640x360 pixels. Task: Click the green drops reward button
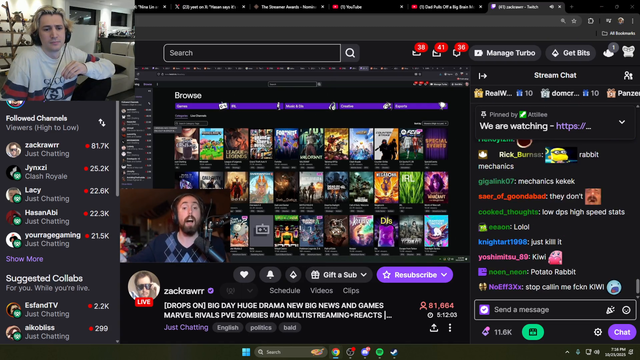pos(533,332)
